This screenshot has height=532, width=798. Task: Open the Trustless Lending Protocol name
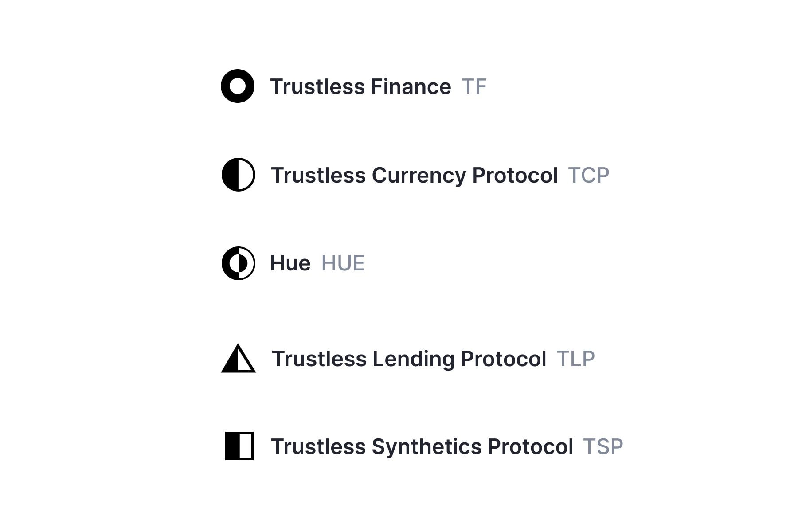[409, 359]
